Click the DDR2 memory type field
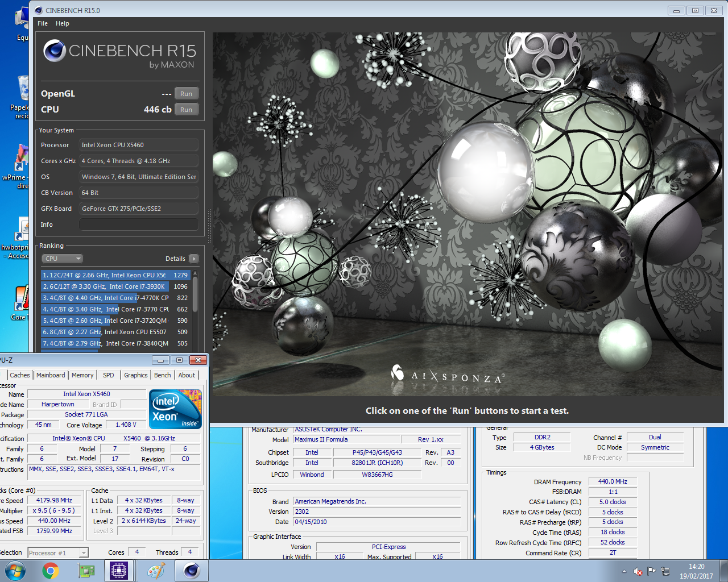Viewport: 728px width, 582px height. point(543,437)
